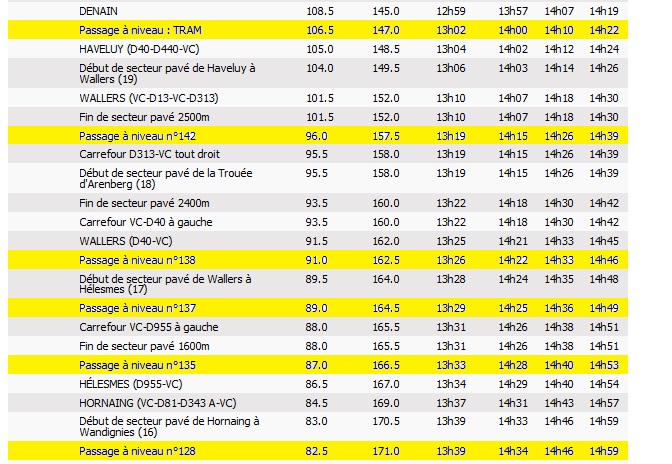Select the 'Passage à niveau : TRAM' row label
The image size is (672, 464).
tap(138, 30)
